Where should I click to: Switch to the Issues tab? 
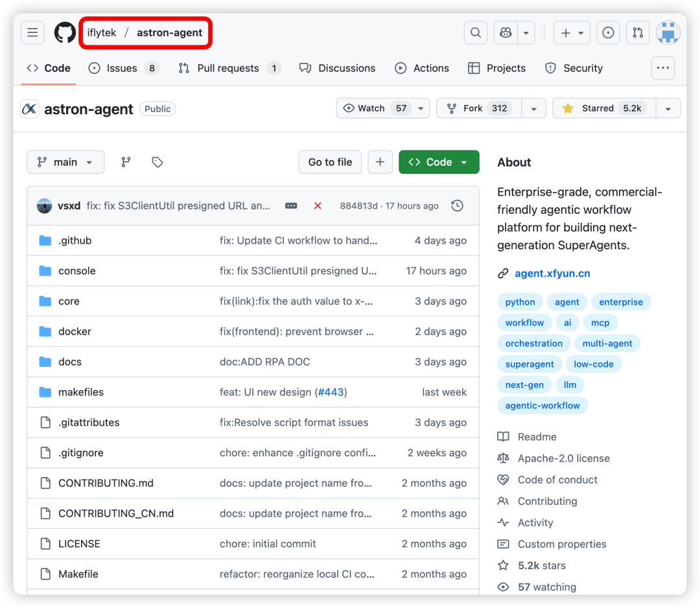(124, 68)
